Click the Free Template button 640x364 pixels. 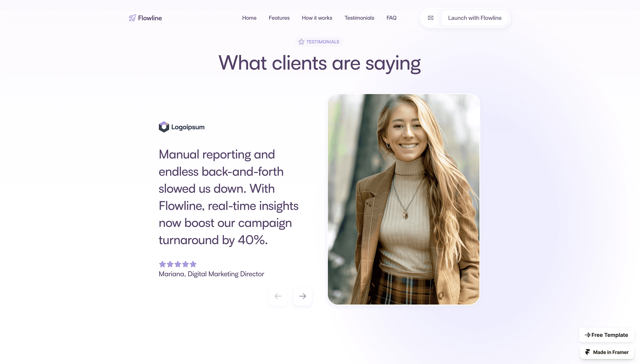pos(607,335)
